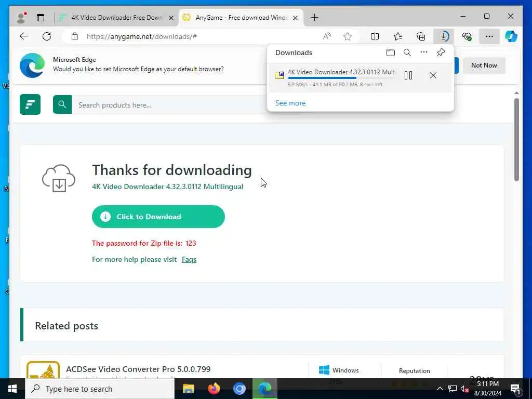532x399 pixels.
Task: Open Collections icon in toolbar
Action: pyautogui.click(x=421, y=36)
